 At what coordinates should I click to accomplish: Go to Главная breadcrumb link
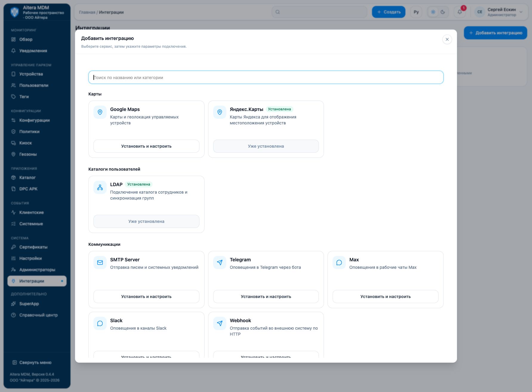point(87,12)
